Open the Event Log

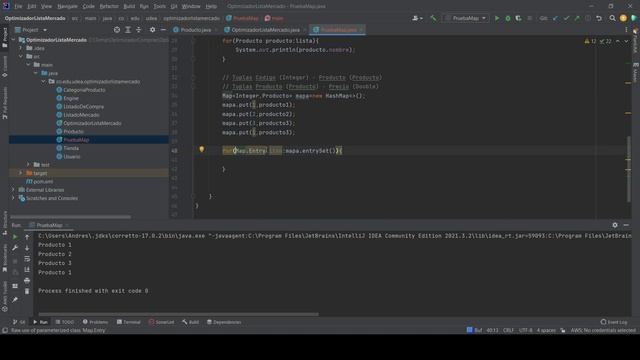tap(614, 322)
